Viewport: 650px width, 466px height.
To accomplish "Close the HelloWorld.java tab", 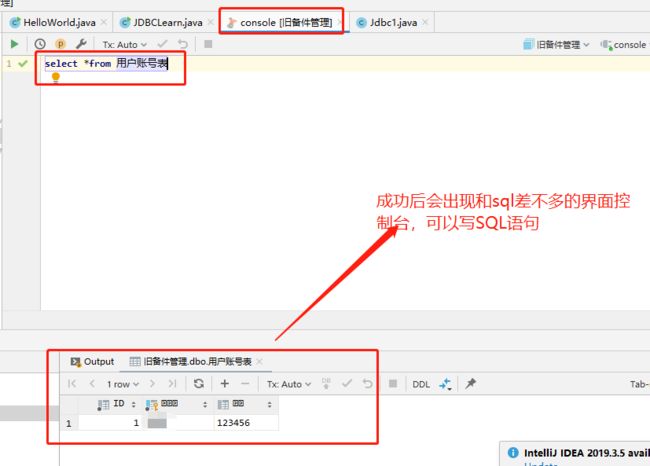I will coord(104,22).
